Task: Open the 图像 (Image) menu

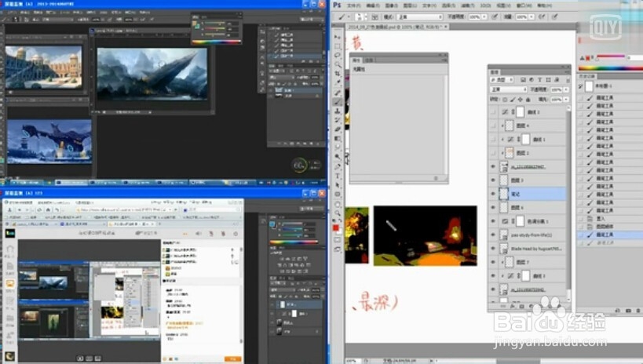Action: coord(391,5)
